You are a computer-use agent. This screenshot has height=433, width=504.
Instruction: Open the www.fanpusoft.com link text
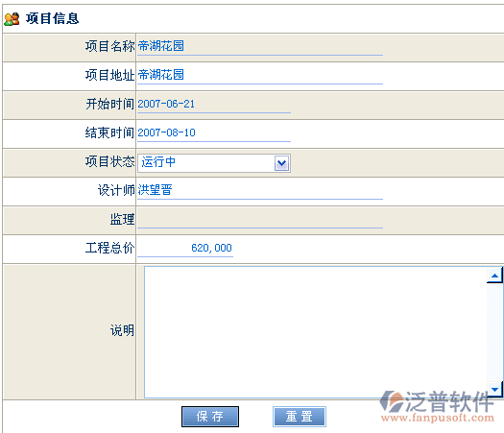(438, 418)
